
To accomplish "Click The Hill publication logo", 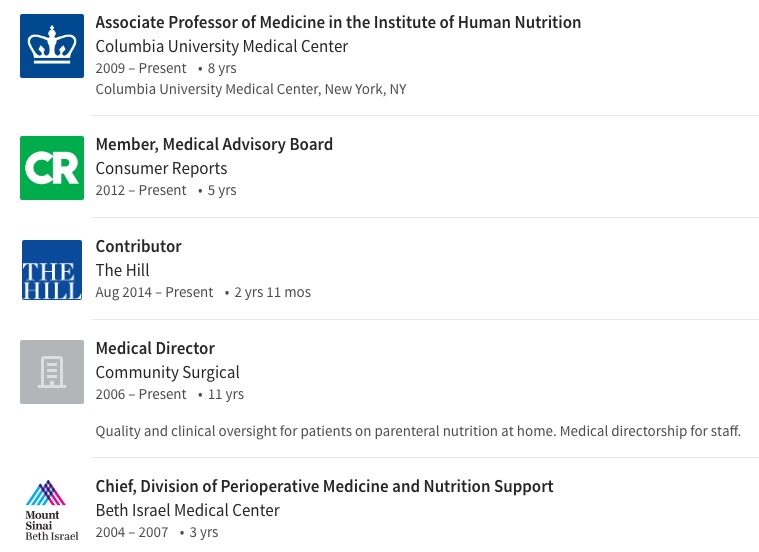I will click(x=52, y=270).
